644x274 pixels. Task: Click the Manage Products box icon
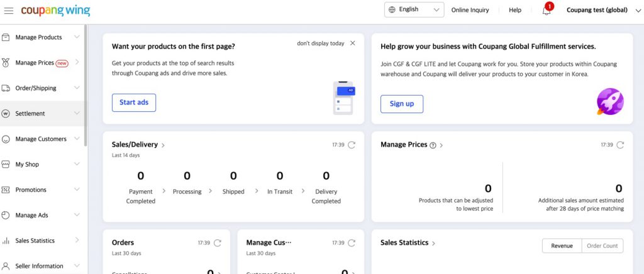(x=6, y=37)
